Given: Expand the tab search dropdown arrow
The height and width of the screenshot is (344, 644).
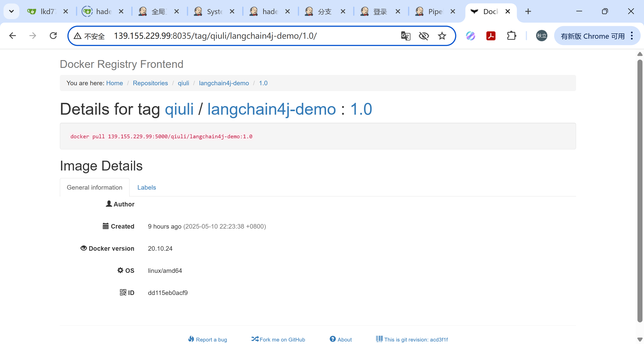Looking at the screenshot, I should tap(11, 11).
